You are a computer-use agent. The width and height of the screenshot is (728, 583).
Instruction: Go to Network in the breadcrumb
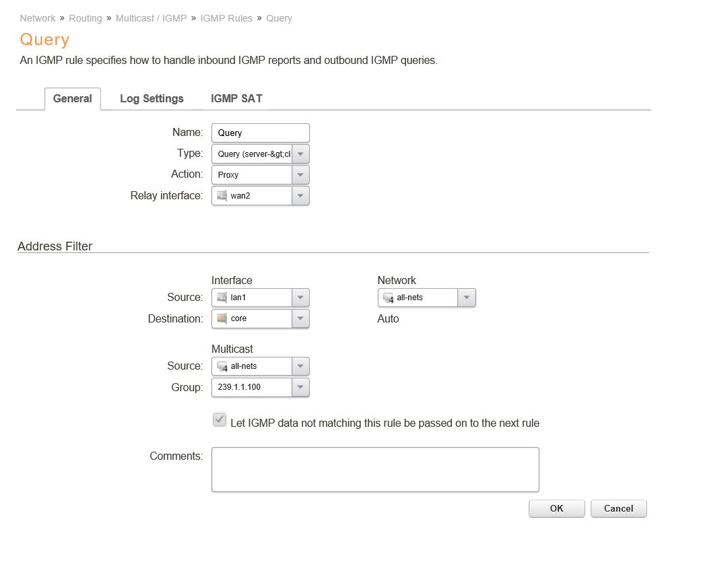tap(38, 18)
